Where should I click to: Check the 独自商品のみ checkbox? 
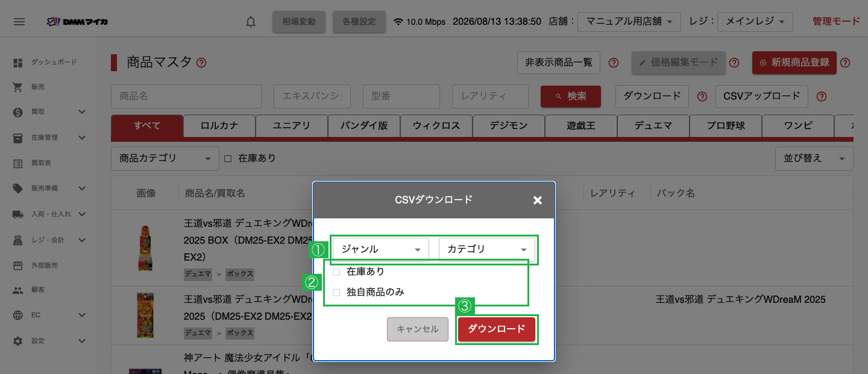pyautogui.click(x=336, y=293)
